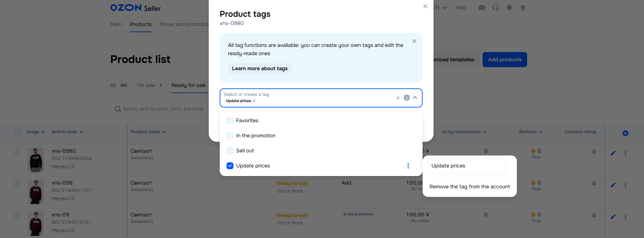This screenshot has width=644, height=238.
Task: Click the headset support icon
Action: point(496,8)
